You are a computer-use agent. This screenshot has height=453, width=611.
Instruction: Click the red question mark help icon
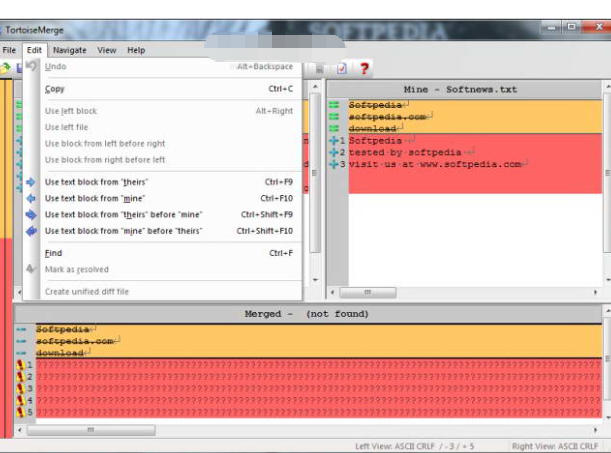pos(364,69)
